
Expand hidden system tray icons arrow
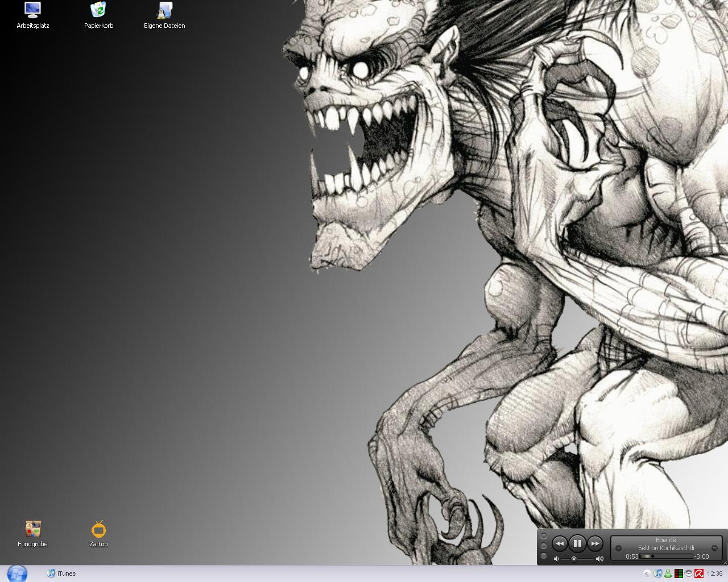coord(647,573)
